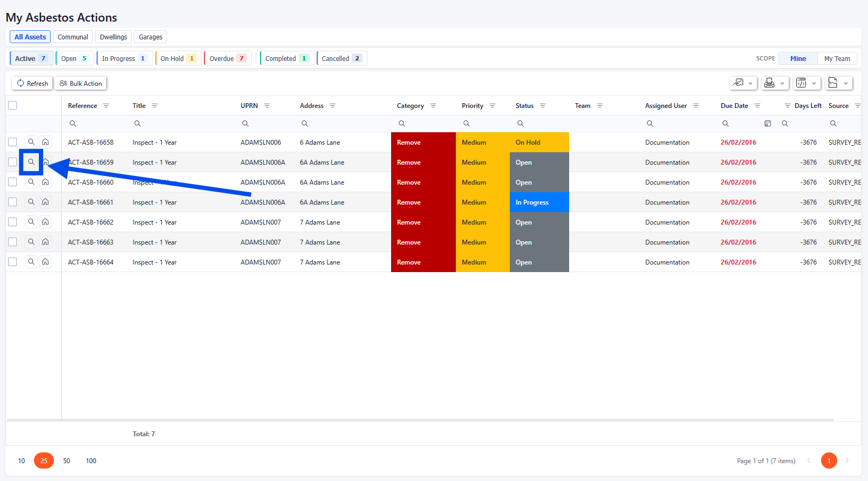The width and height of the screenshot is (868, 481).
Task: Expand the printer dropdown menu
Action: coord(775,83)
